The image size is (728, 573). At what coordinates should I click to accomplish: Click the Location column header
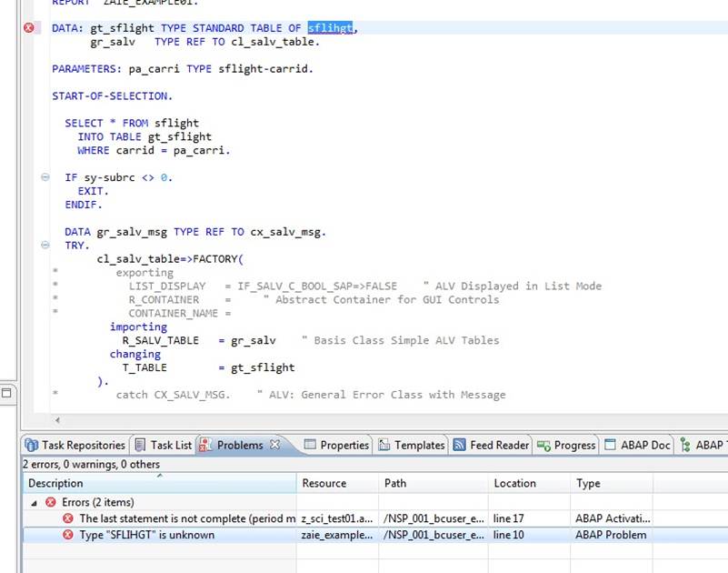515,483
